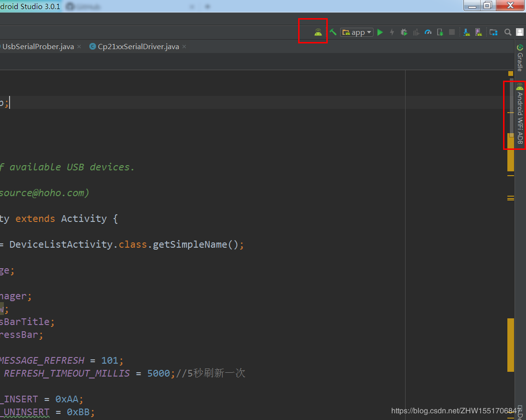Click the 'MESSAGE_REFRESH' constant

pyautogui.click(x=42, y=360)
